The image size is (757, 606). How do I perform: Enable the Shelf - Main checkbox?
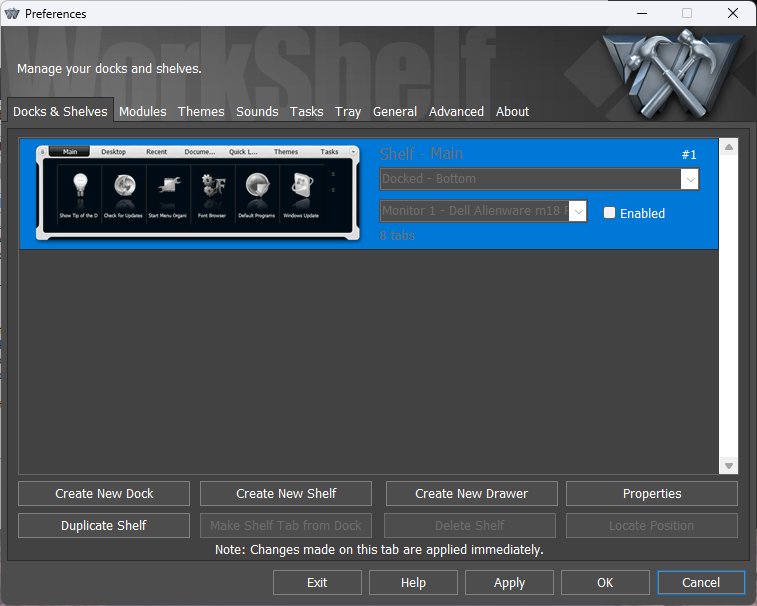(610, 213)
